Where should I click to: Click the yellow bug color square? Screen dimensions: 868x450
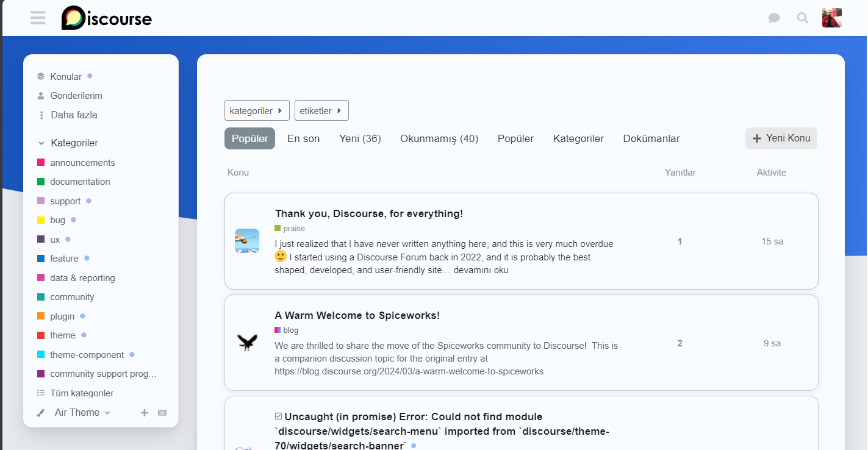tap(41, 220)
